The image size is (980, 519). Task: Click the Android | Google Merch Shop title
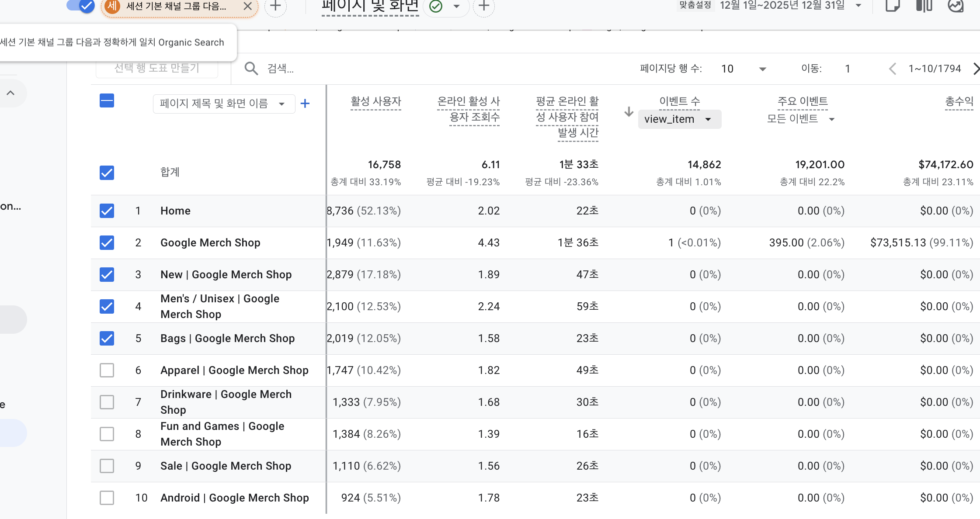(x=235, y=498)
